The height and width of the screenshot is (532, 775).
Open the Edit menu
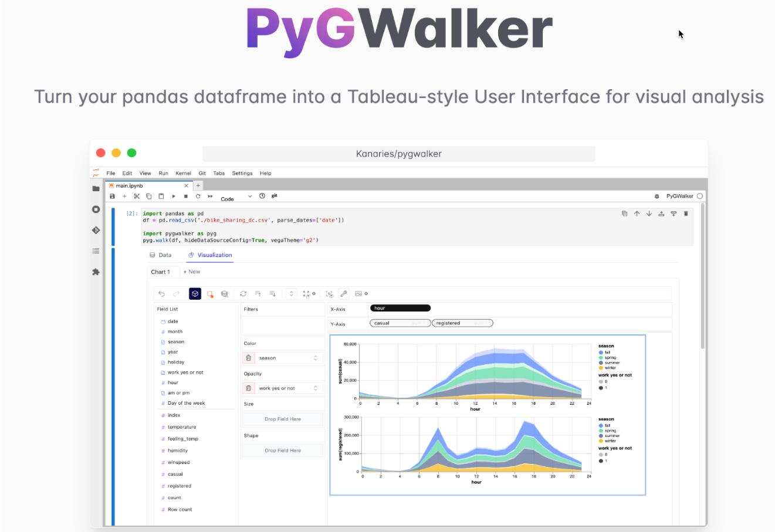(127, 174)
